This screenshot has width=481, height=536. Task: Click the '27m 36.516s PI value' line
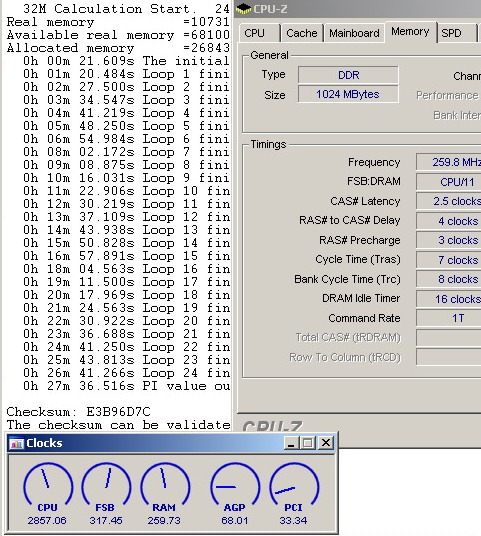pyautogui.click(x=126, y=386)
